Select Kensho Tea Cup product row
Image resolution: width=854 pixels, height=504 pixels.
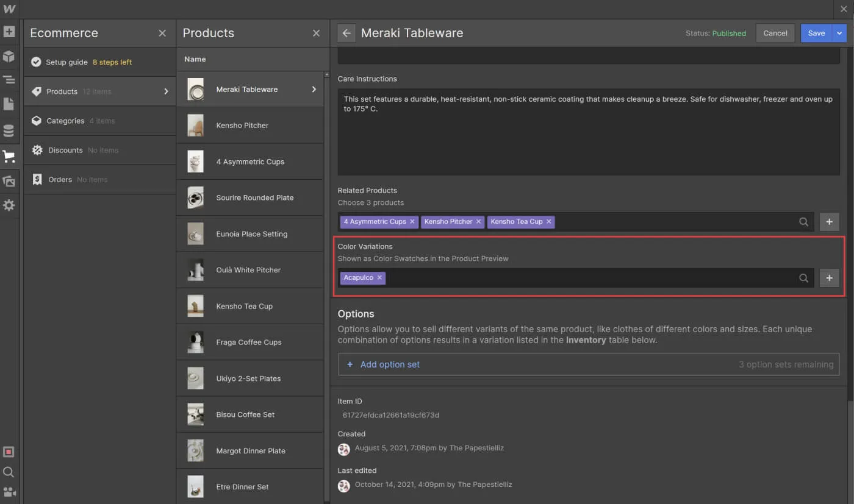click(250, 306)
